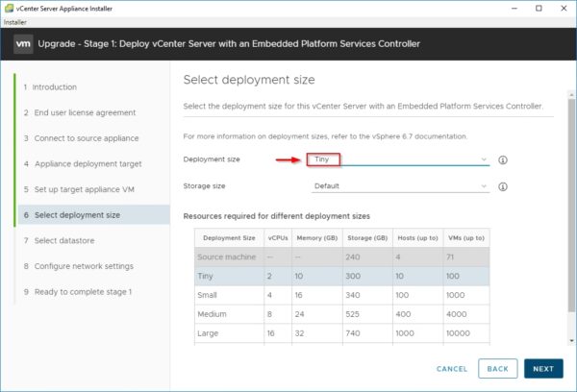Image resolution: width=577 pixels, height=392 pixels.
Task: Click the Memory (GB) column header
Action: (317, 238)
